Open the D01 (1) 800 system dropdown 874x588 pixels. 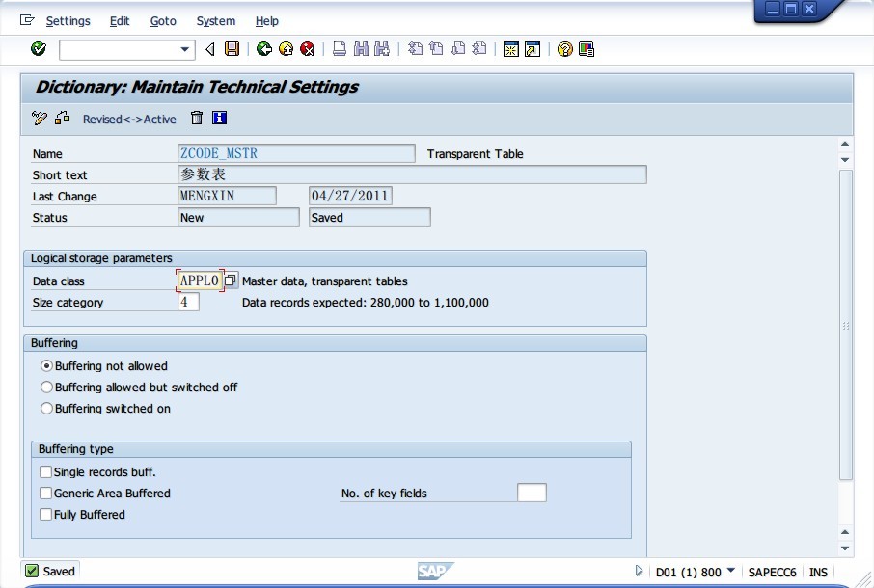[x=731, y=571]
